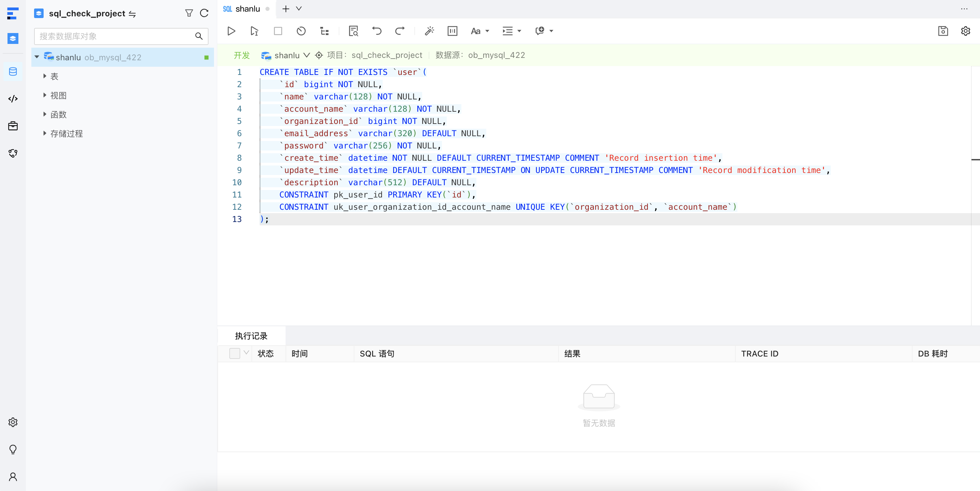This screenshot has width=980, height=491.
Task: Open the shanlu database selector dropdown
Action: click(286, 56)
